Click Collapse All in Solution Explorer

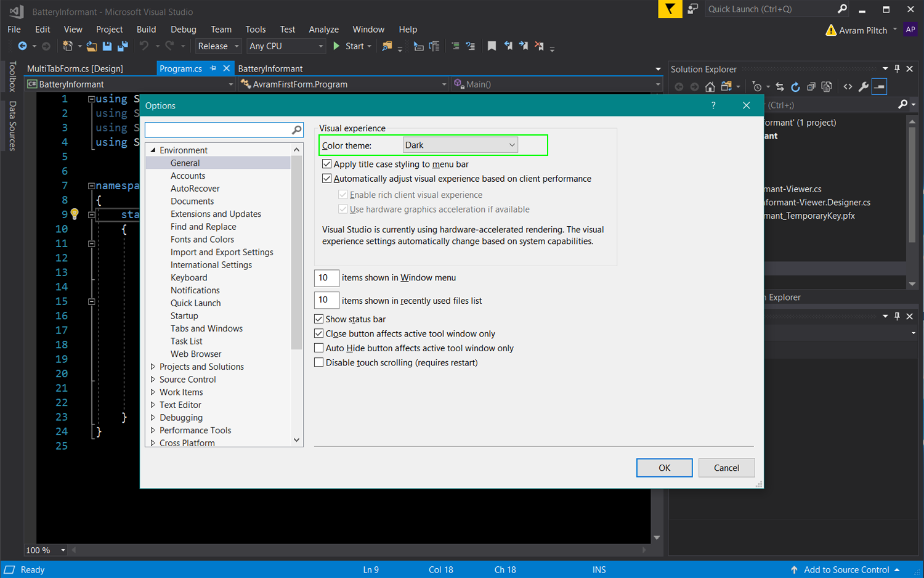pyautogui.click(x=811, y=87)
